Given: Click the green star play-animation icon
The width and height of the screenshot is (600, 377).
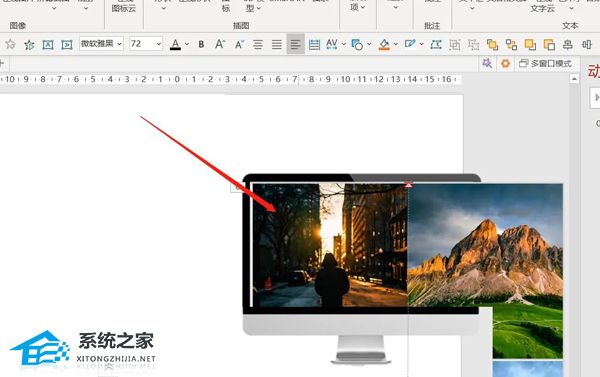Looking at the screenshot, I should tap(29, 44).
